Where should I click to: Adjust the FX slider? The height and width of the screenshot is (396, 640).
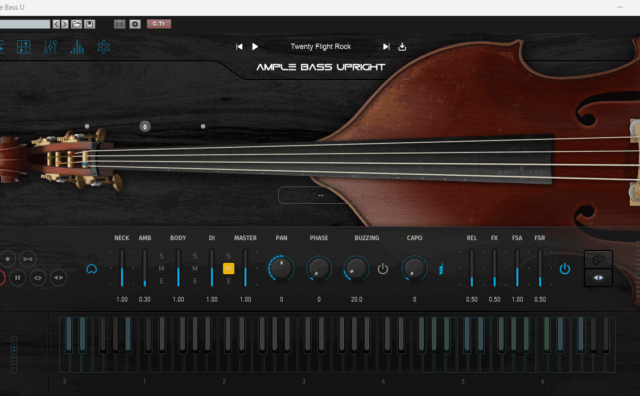pyautogui.click(x=494, y=268)
